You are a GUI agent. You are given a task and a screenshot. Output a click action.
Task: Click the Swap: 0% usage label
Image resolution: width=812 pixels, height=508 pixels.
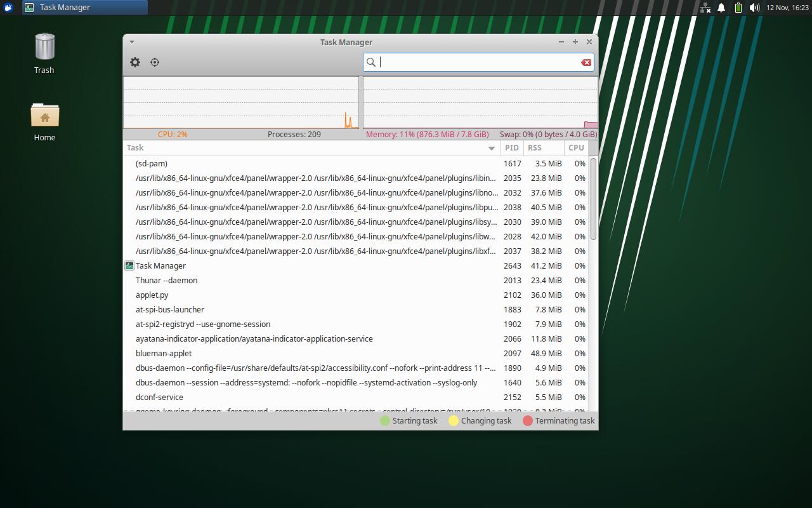click(x=548, y=135)
